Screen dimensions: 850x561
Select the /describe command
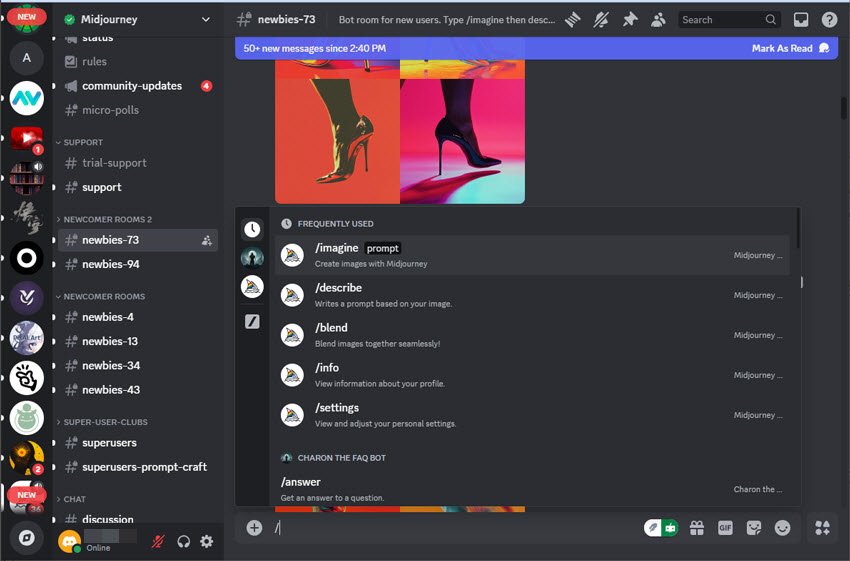[x=532, y=295]
